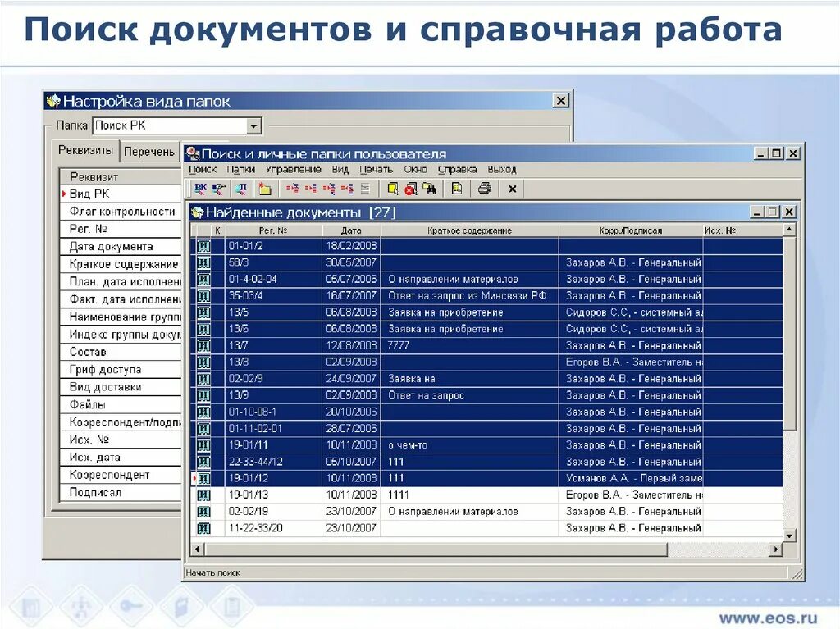Click document icon in row 01-01/2
This screenshot has width=840, height=629.
click(x=203, y=246)
